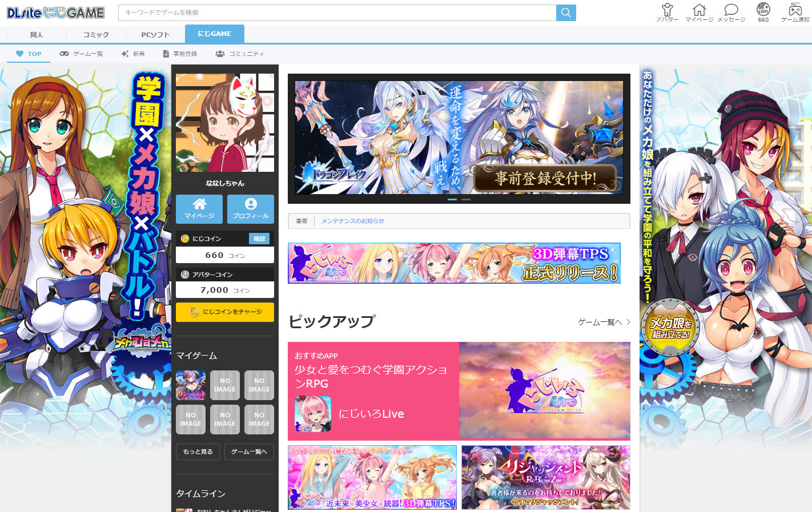Click the user avatar picture
The width and height of the screenshot is (812, 512).
[x=225, y=123]
